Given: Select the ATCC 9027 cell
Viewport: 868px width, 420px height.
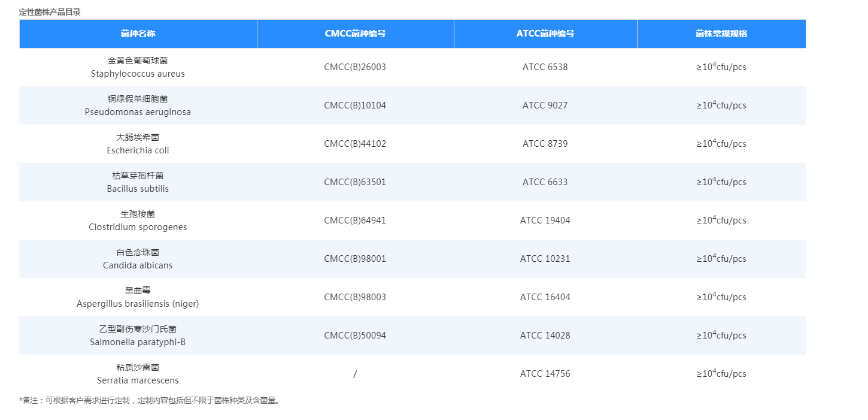Looking at the screenshot, I should tap(545, 105).
